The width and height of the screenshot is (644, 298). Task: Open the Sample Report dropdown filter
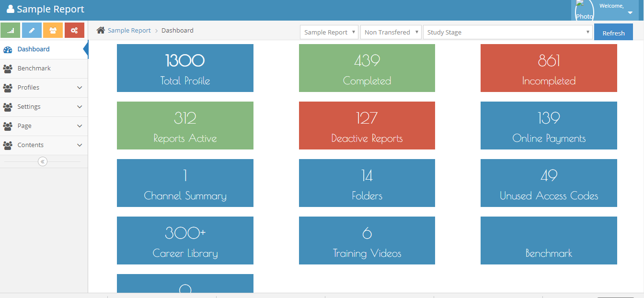329,32
